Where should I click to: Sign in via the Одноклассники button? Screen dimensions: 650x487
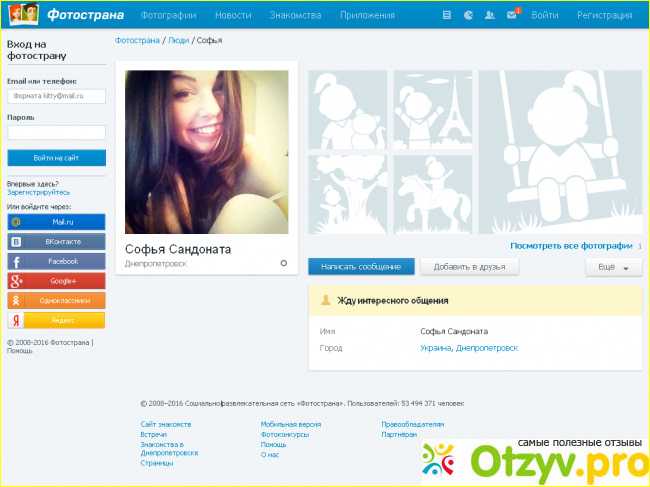pyautogui.click(x=56, y=301)
